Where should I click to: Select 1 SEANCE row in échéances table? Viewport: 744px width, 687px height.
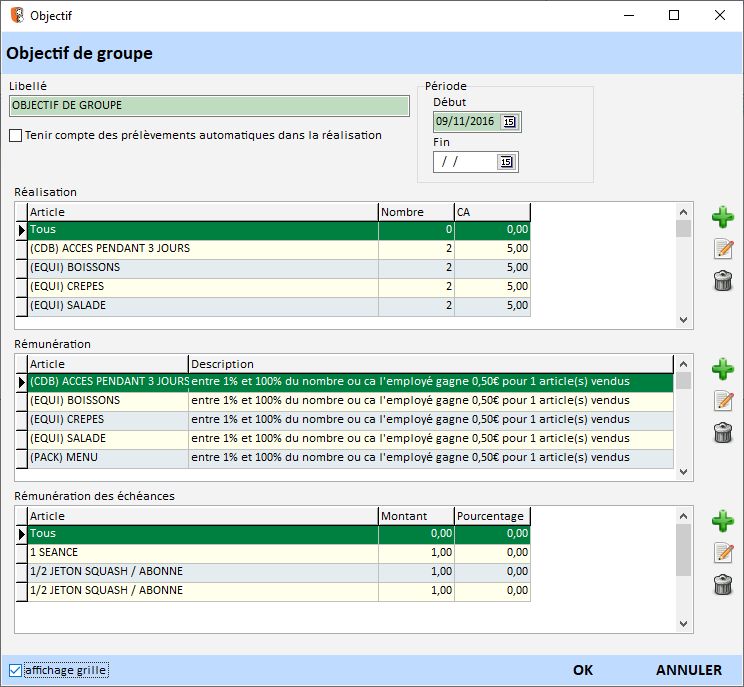coord(200,553)
